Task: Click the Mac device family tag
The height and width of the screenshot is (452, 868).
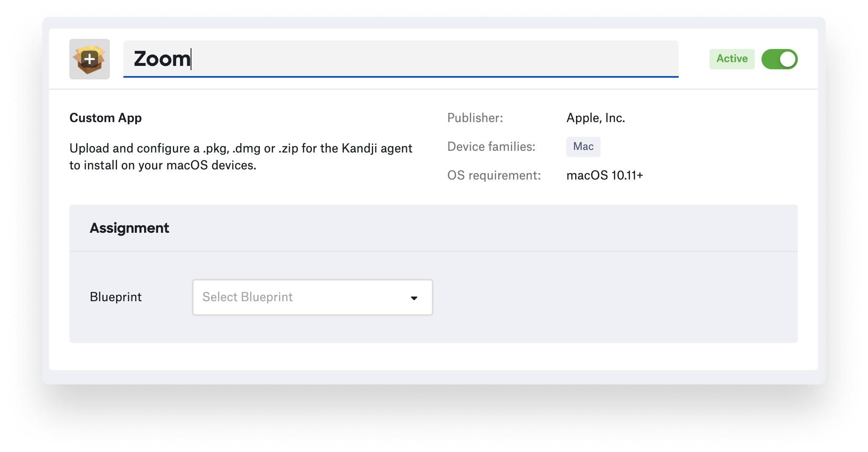Action: 583,147
